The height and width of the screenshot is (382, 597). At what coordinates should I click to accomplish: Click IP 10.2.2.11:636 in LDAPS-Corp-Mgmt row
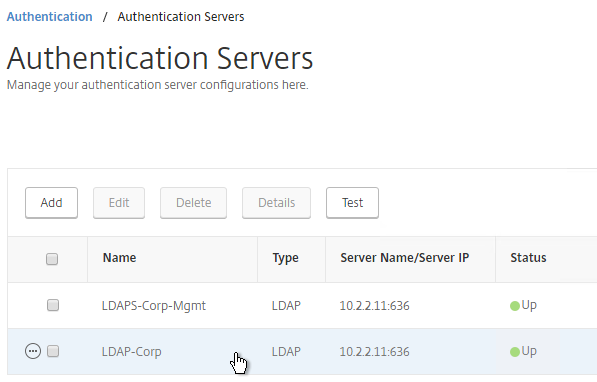[374, 306]
